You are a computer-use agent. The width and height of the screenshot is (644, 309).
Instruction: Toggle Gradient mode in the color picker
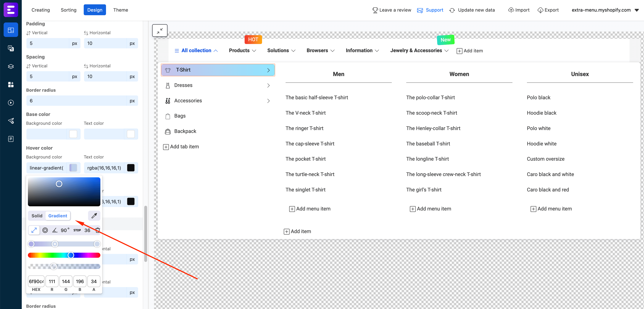pos(58,216)
